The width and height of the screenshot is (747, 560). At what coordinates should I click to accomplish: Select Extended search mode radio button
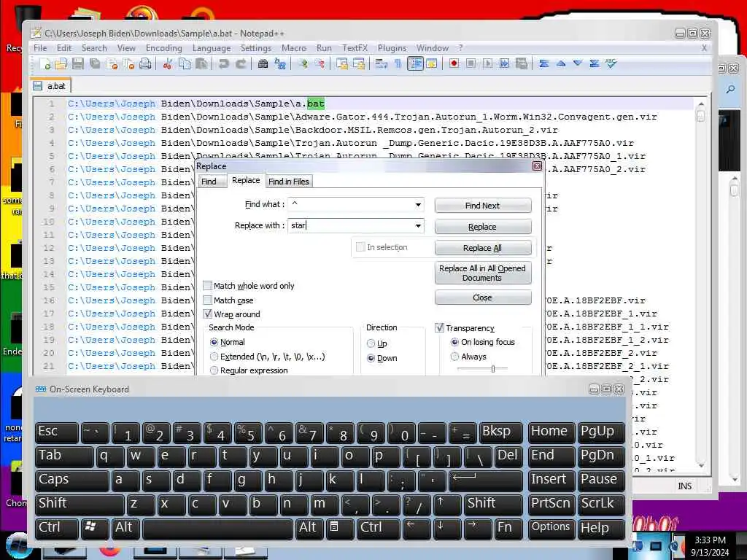point(214,356)
